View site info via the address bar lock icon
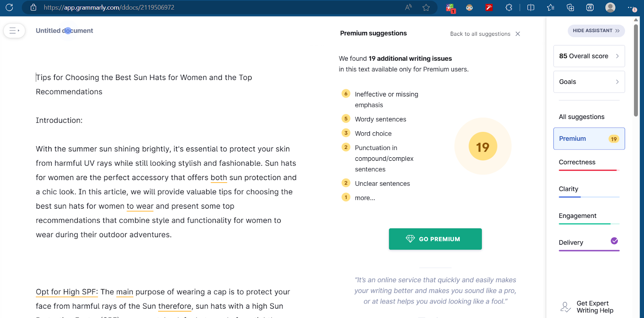This screenshot has height=318, width=644. (33, 7)
